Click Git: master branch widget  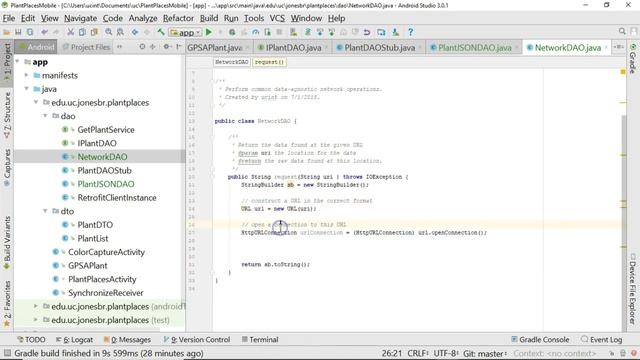(484, 353)
